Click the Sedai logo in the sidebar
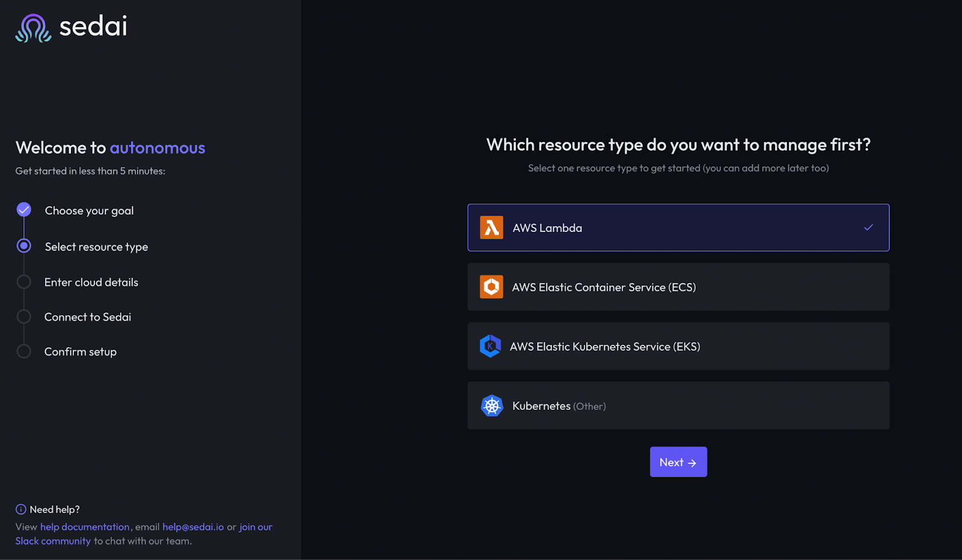 (70, 27)
